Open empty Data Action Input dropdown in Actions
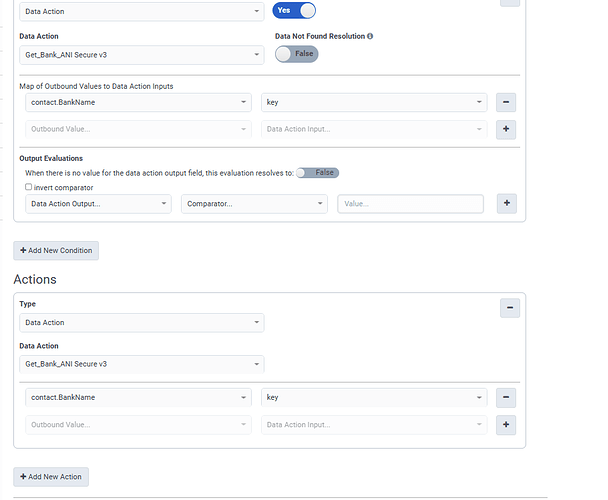This screenshot has height=500, width=608. pyautogui.click(x=374, y=425)
